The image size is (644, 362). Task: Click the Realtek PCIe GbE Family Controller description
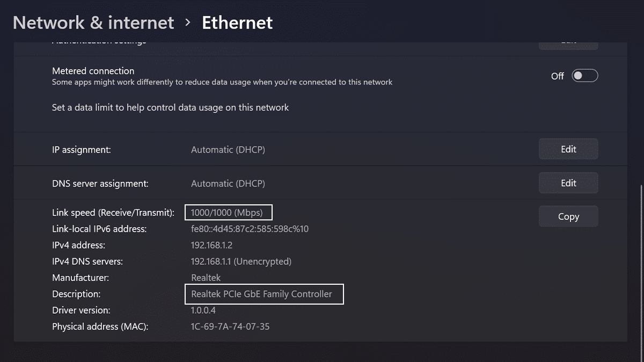pyautogui.click(x=261, y=294)
